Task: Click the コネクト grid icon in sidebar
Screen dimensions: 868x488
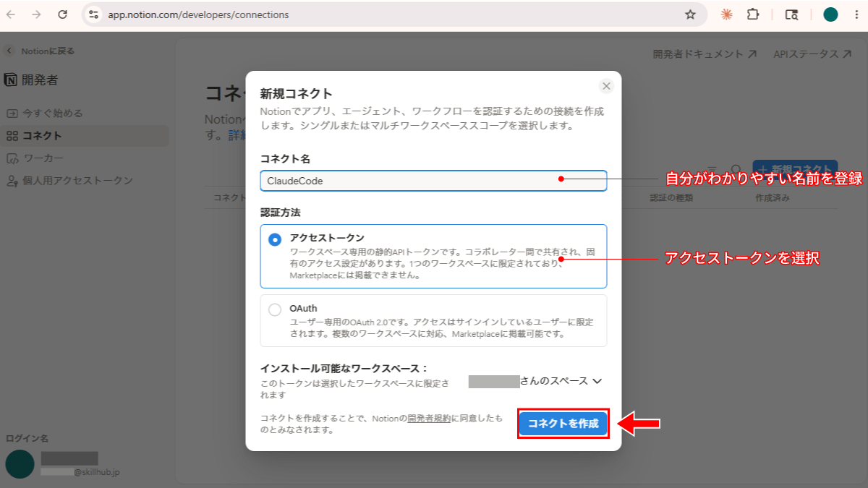Action: coord(12,136)
